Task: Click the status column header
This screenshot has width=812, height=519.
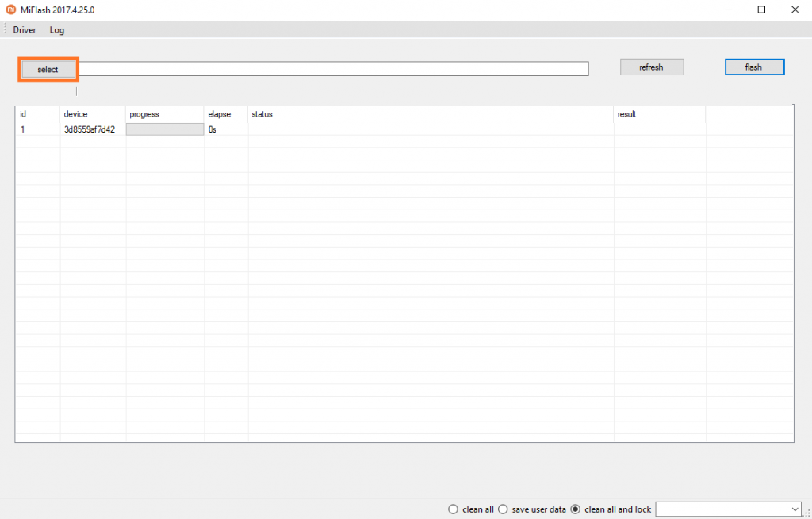Action: (x=431, y=114)
